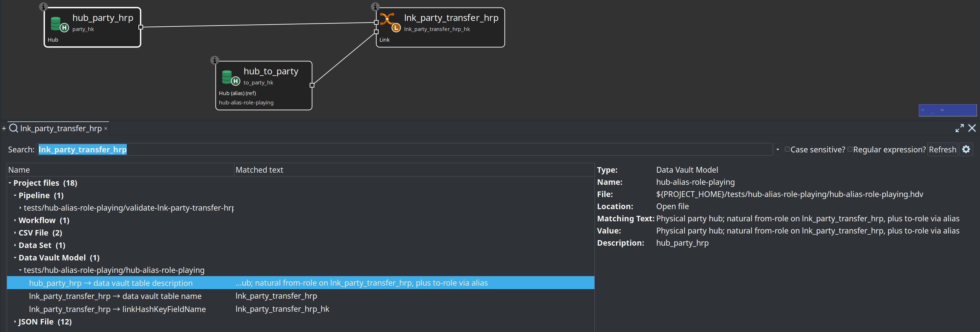Click the Refresh button

942,149
